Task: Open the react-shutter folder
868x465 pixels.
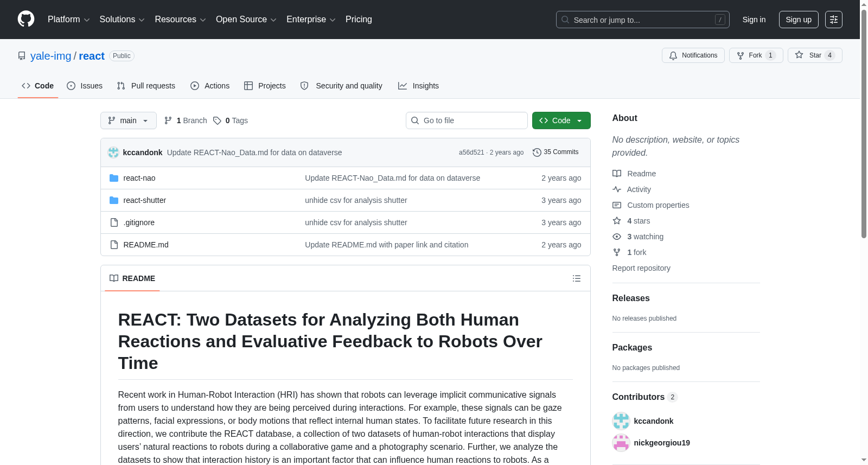Action: tap(145, 200)
